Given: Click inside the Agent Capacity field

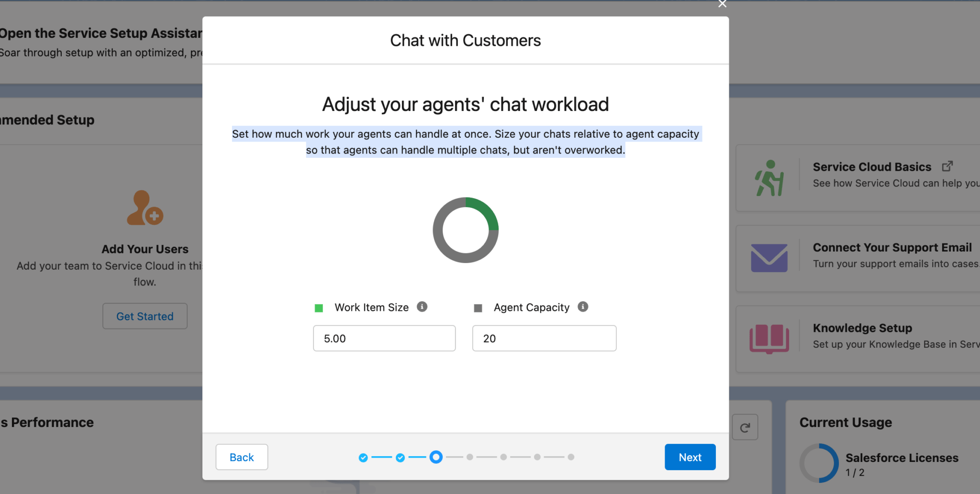Looking at the screenshot, I should tap(544, 338).
